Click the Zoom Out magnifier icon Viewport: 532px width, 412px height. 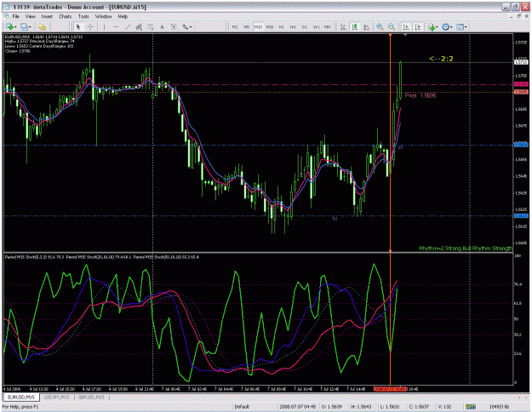coord(392,26)
